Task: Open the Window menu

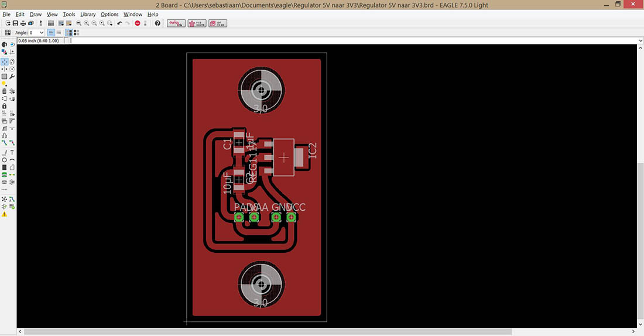Action: pyautogui.click(x=133, y=15)
